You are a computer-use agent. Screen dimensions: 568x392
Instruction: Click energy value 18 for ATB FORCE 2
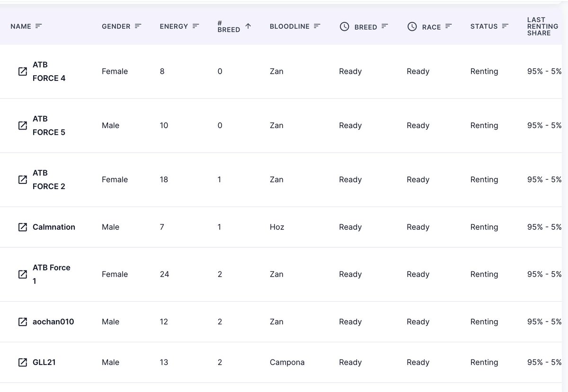pos(164,180)
